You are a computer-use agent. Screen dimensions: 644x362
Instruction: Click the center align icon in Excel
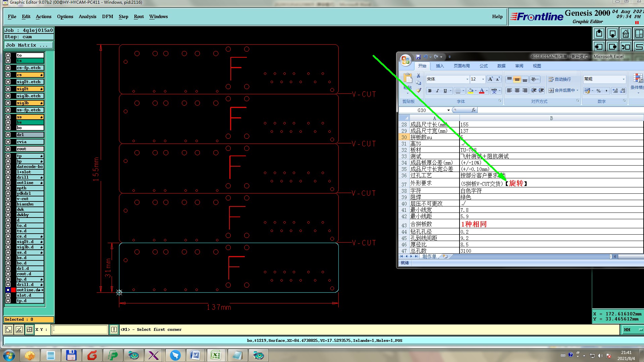point(517,90)
